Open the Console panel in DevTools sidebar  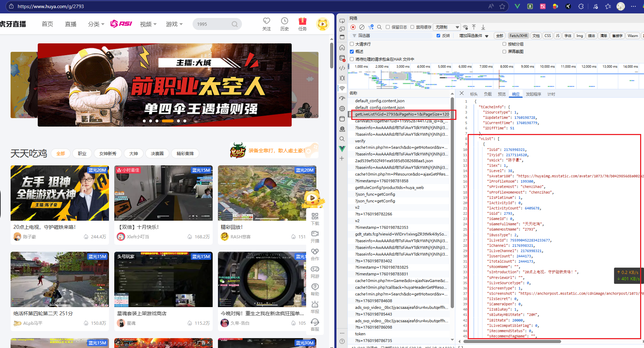(342, 58)
